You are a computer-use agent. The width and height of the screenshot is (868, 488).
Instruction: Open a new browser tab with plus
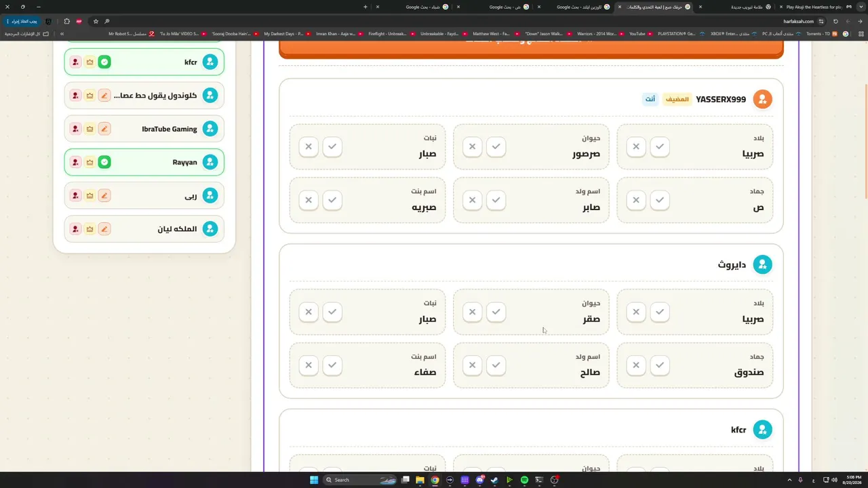coord(366,7)
